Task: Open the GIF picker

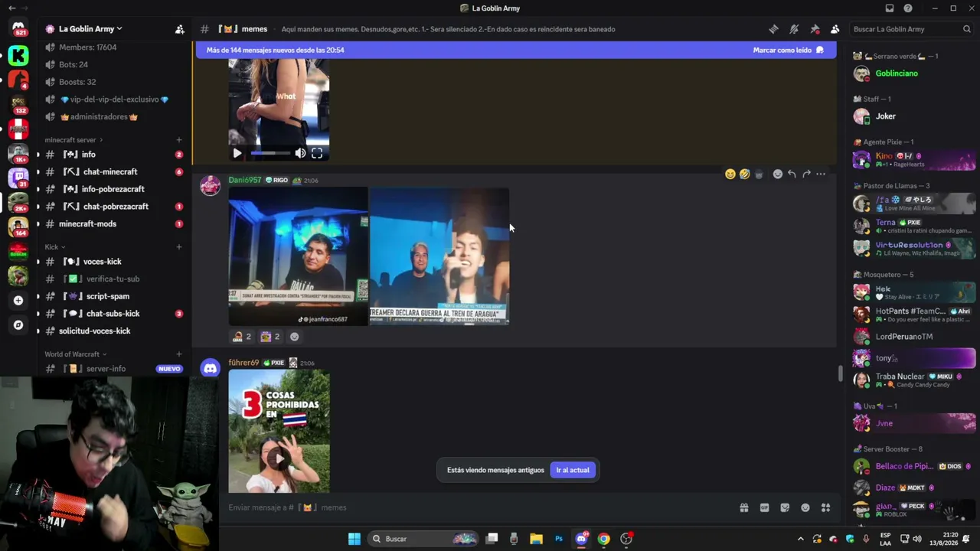Action: (x=764, y=507)
